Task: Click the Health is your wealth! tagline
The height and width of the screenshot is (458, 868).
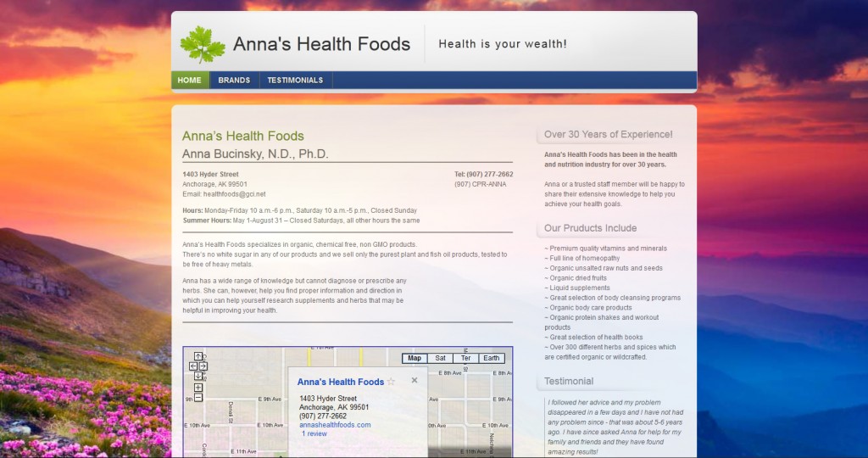Action: [503, 44]
